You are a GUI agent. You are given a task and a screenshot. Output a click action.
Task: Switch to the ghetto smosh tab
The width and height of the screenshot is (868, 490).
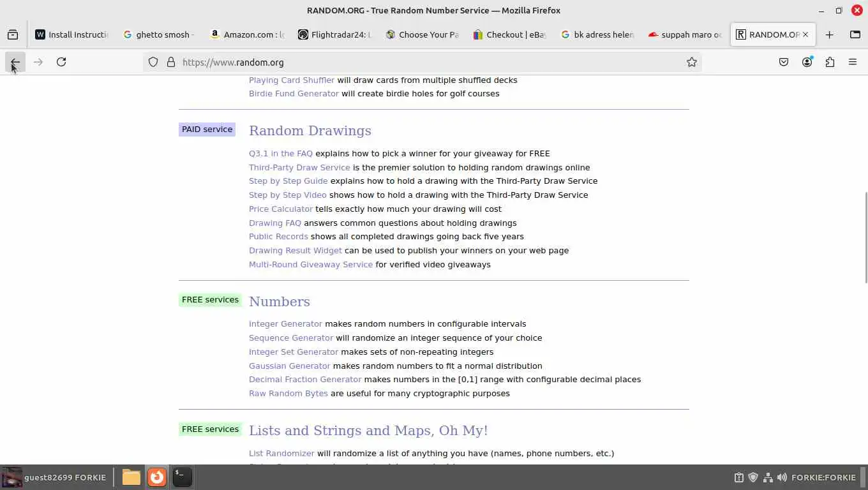pos(160,34)
